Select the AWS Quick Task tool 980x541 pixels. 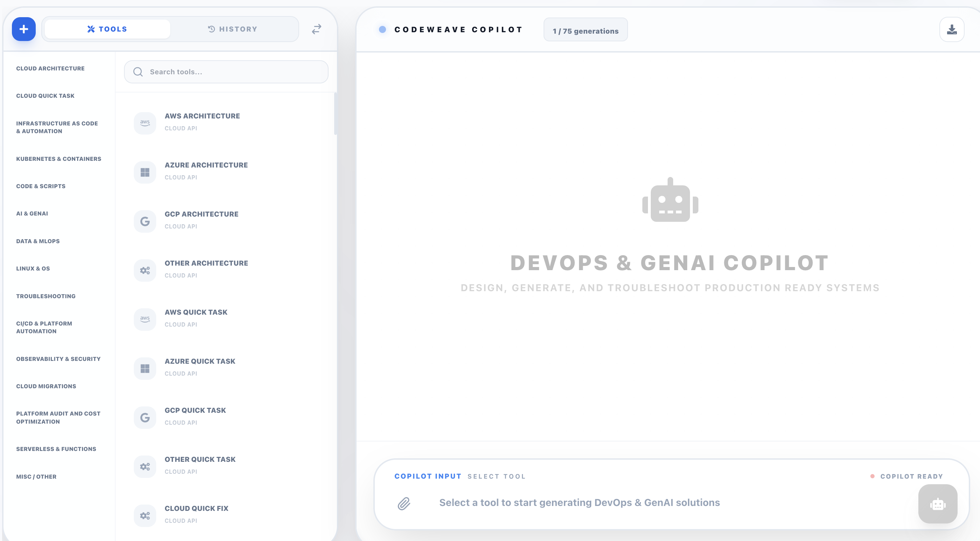196,317
